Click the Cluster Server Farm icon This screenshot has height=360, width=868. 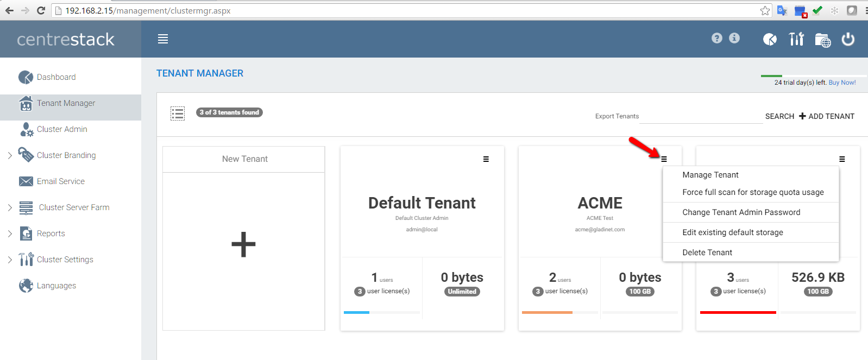pyautogui.click(x=26, y=207)
